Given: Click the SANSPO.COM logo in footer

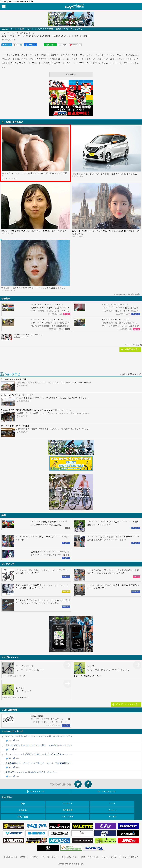Looking at the screenshot, I should point(94,848).
